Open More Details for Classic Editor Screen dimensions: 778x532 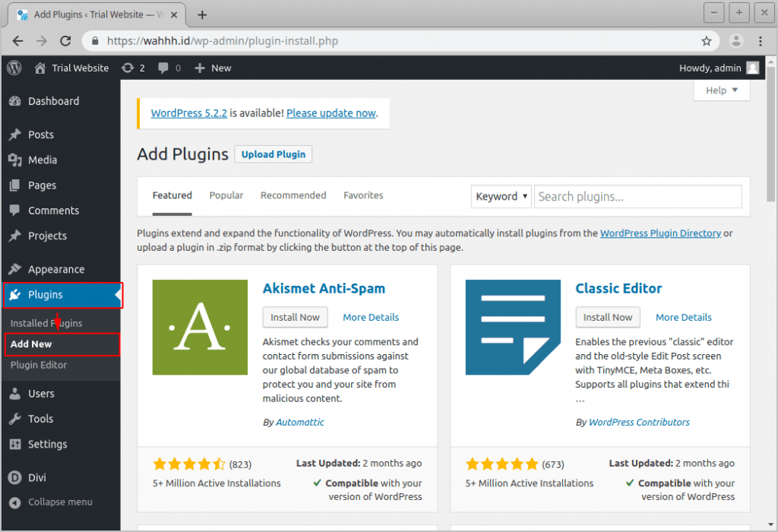pos(684,318)
